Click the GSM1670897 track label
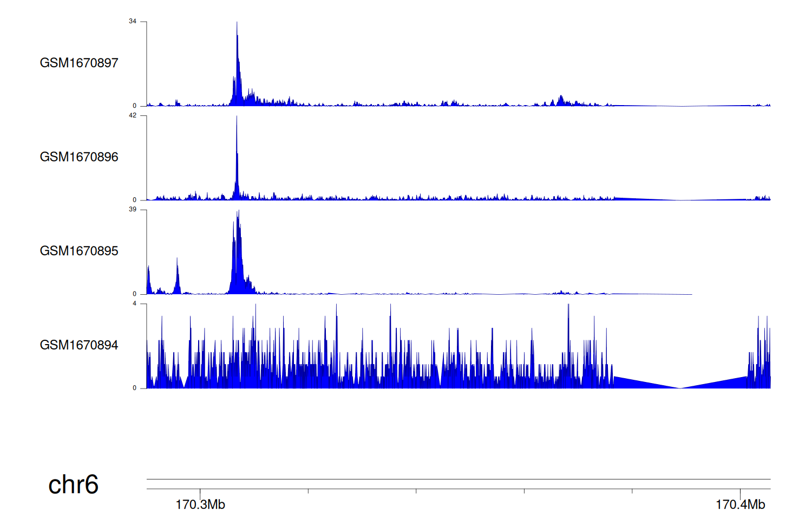This screenshot has width=812, height=531. pyautogui.click(x=79, y=63)
